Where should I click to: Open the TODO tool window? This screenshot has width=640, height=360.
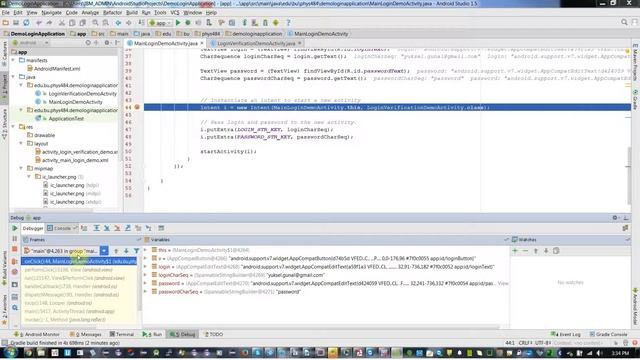[213, 334]
